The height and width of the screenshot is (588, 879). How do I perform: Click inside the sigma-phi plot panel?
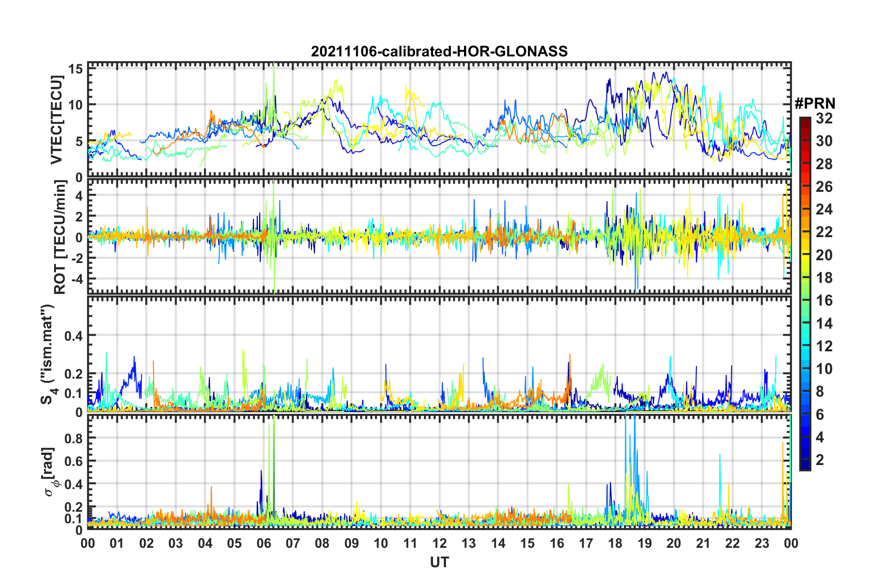439,472
